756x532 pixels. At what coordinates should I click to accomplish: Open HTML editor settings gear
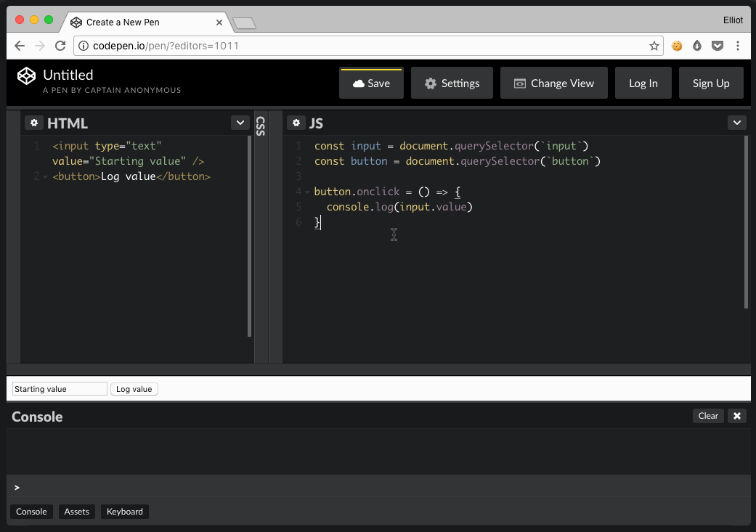[x=34, y=123]
